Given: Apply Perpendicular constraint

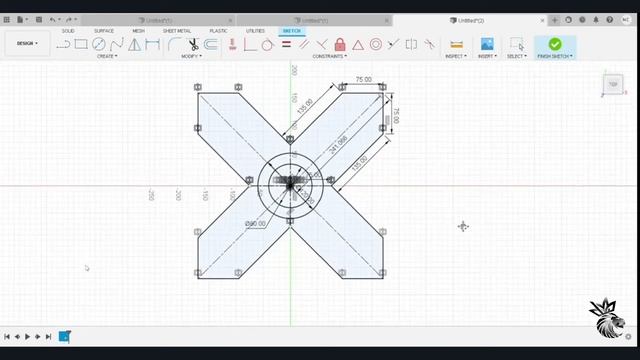Looking at the screenshot, I should pyautogui.click(x=322, y=44).
